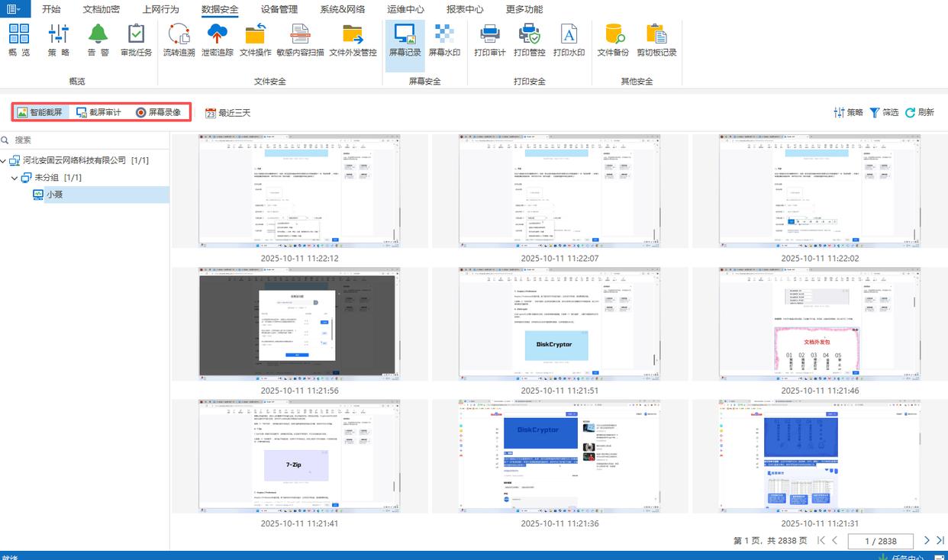
Task: Open the 筛选 filter button
Action: (884, 112)
